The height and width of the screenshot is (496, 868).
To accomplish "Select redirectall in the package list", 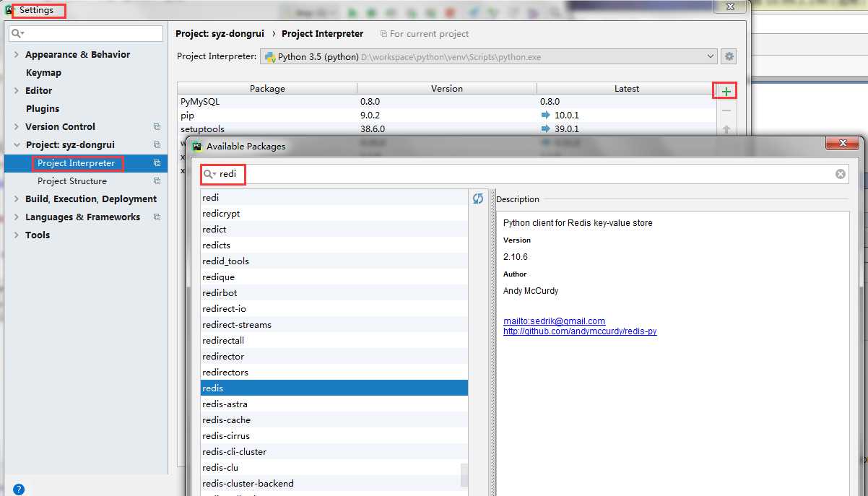I will pos(334,340).
